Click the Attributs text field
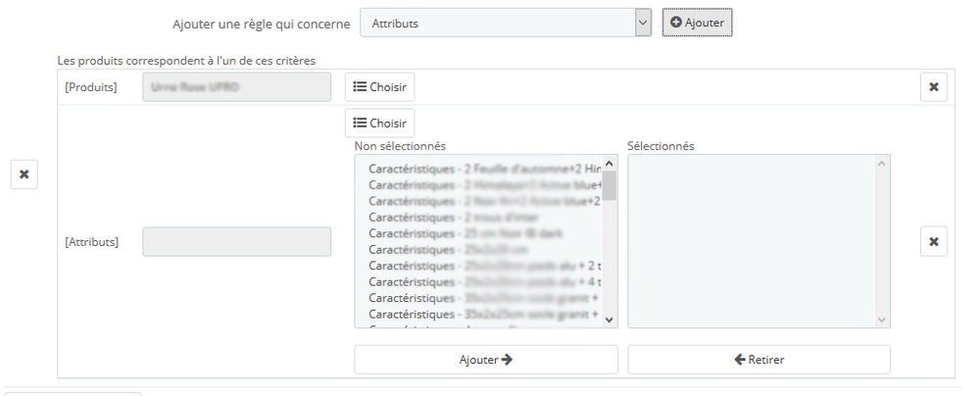Image resolution: width=980 pixels, height=396 pixels. tap(236, 241)
